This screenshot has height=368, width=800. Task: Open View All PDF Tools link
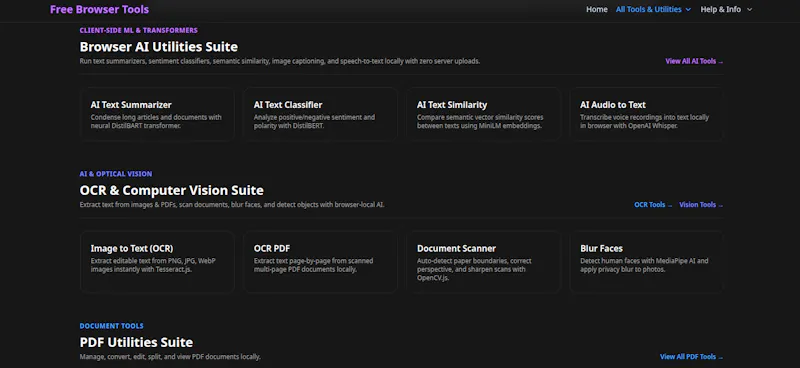(x=691, y=357)
